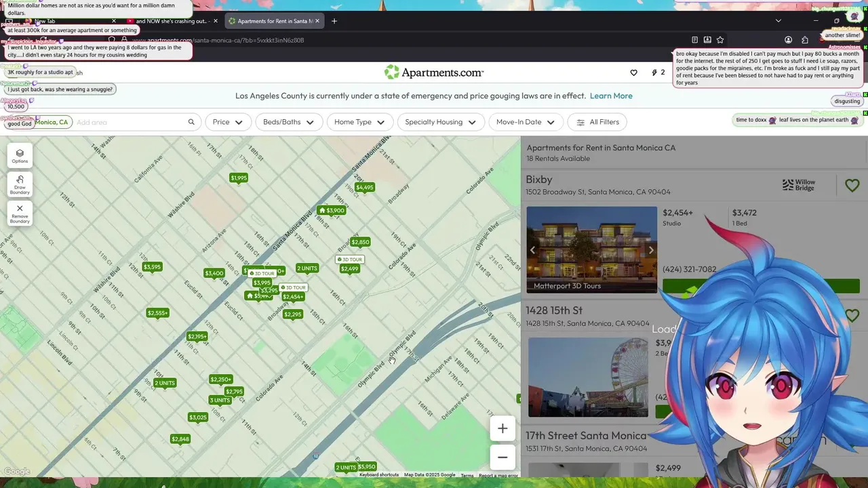Viewport: 868px width, 488px height.
Task: Call Bixby at (424) 321-7082
Action: [x=689, y=269]
